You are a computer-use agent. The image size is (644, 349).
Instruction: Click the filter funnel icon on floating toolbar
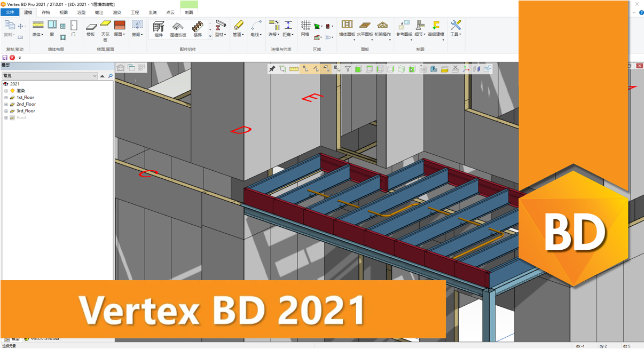348,69
